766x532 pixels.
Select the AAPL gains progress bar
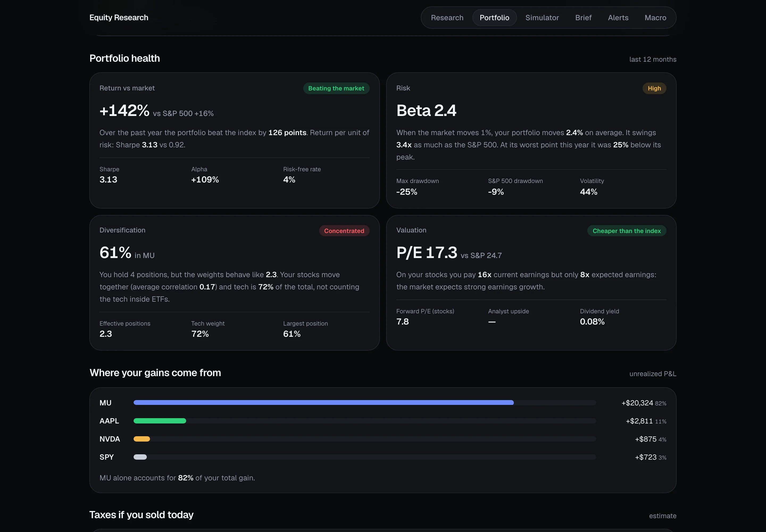tap(365, 421)
